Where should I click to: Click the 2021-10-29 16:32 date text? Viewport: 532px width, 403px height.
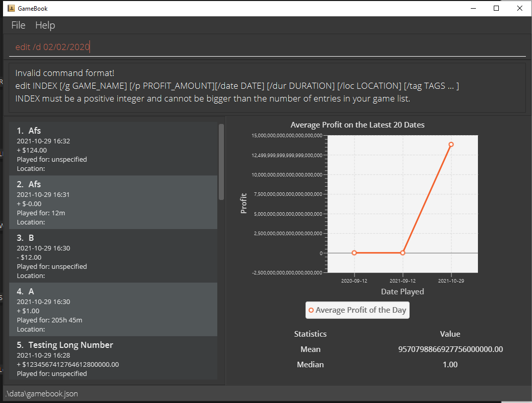click(x=43, y=141)
